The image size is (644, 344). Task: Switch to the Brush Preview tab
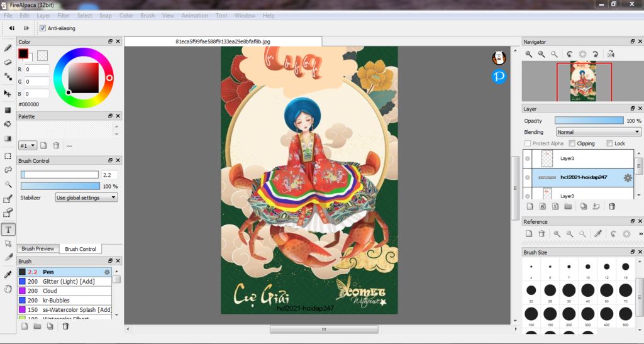pos(38,249)
